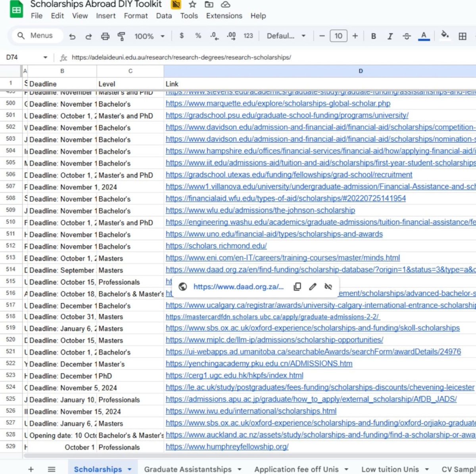This screenshot has height=474, width=476.
Task: Open Scholarships tab dropdown arrow
Action: (129, 469)
